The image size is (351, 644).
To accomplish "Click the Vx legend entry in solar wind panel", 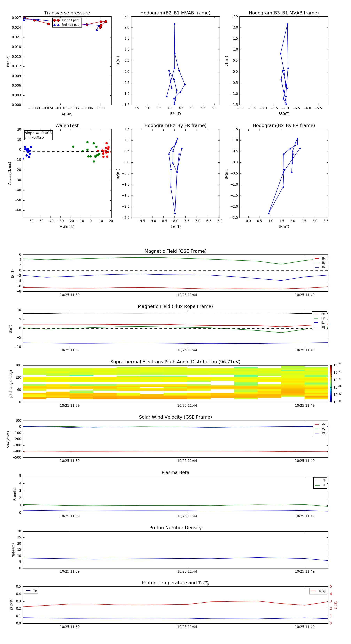I will tap(320, 425).
